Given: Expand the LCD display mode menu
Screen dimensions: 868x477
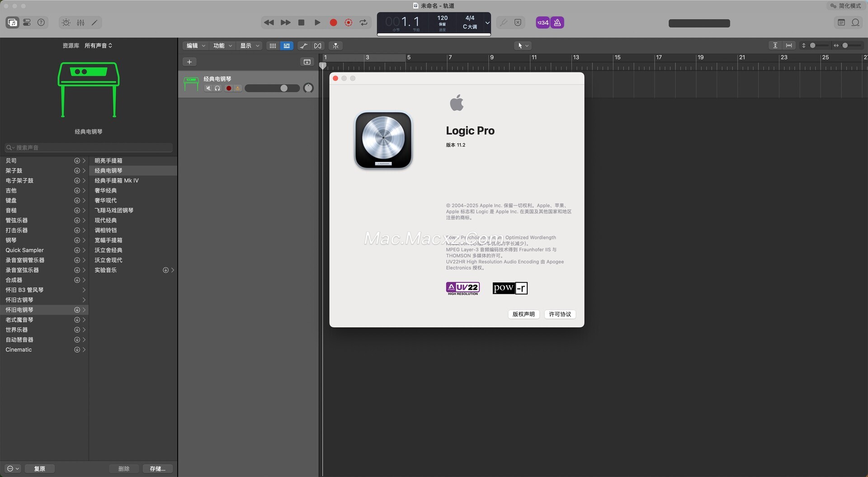Looking at the screenshot, I should [x=487, y=23].
